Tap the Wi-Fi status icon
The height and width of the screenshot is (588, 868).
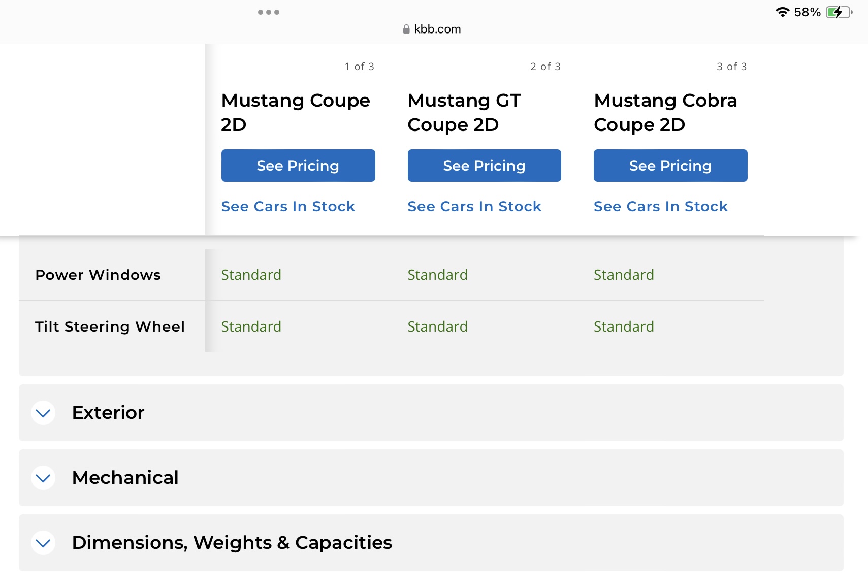(x=783, y=12)
